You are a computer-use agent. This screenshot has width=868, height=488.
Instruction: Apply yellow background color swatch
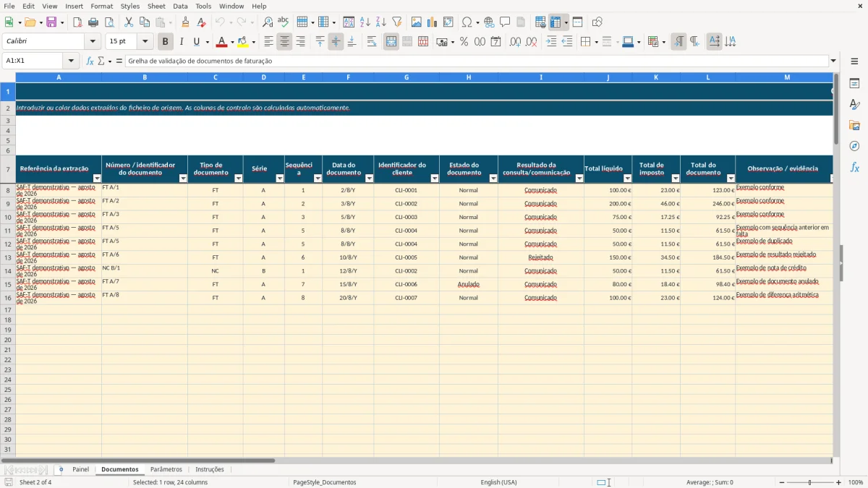243,42
